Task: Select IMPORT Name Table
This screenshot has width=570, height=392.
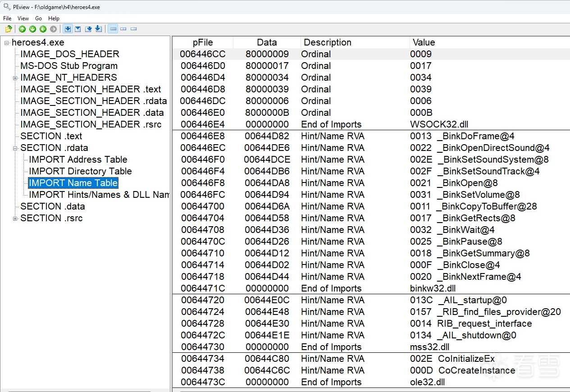Action: (x=73, y=183)
